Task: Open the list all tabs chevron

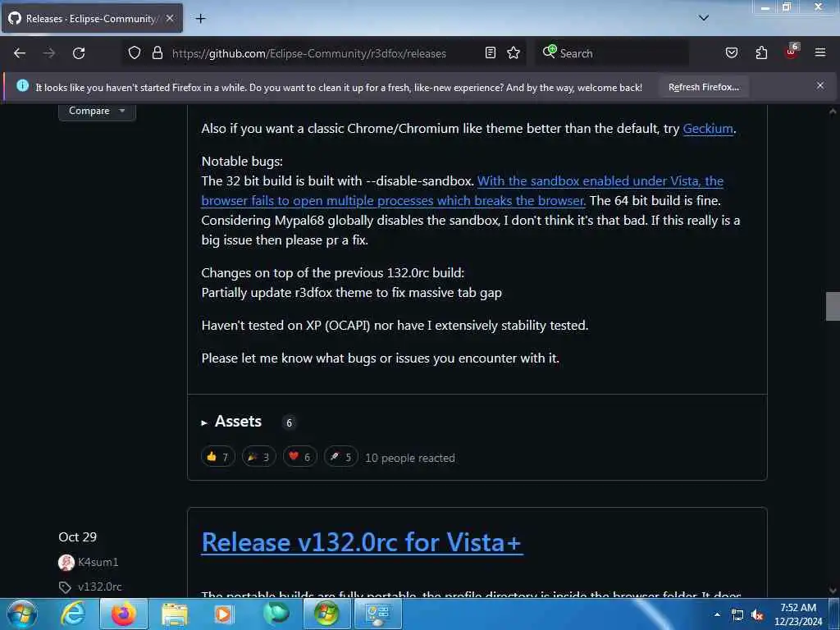Action: 704,18
